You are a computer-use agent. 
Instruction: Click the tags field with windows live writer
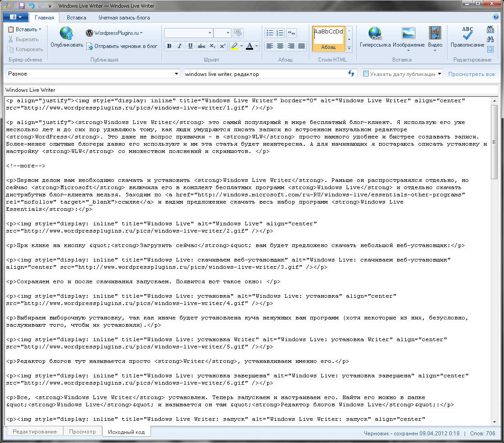(265, 74)
